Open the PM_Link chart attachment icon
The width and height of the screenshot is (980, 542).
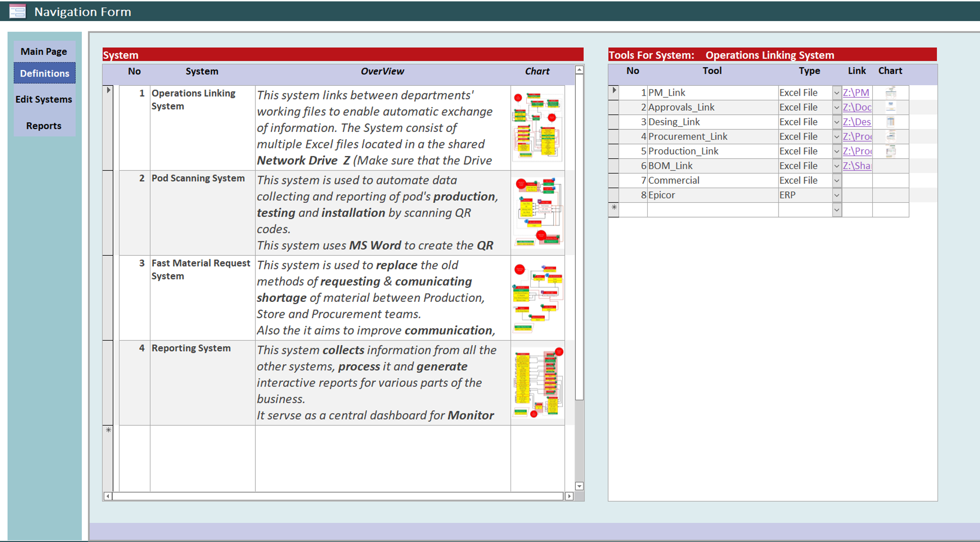[890, 92]
